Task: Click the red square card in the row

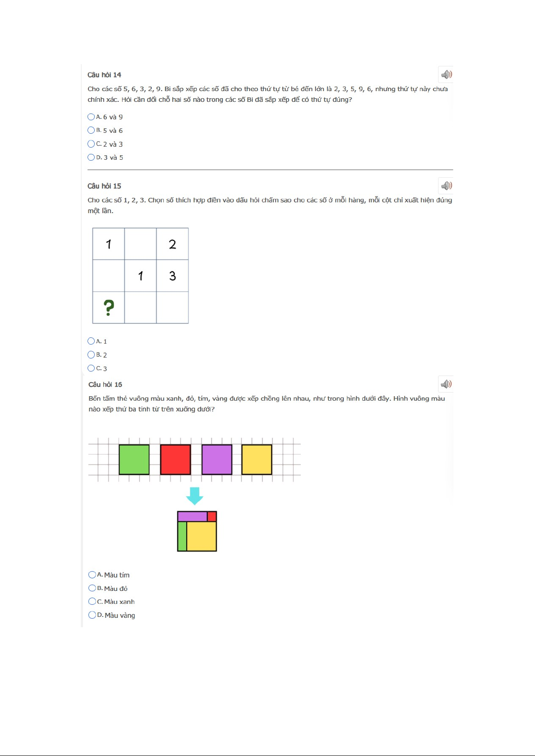Action: pos(175,459)
